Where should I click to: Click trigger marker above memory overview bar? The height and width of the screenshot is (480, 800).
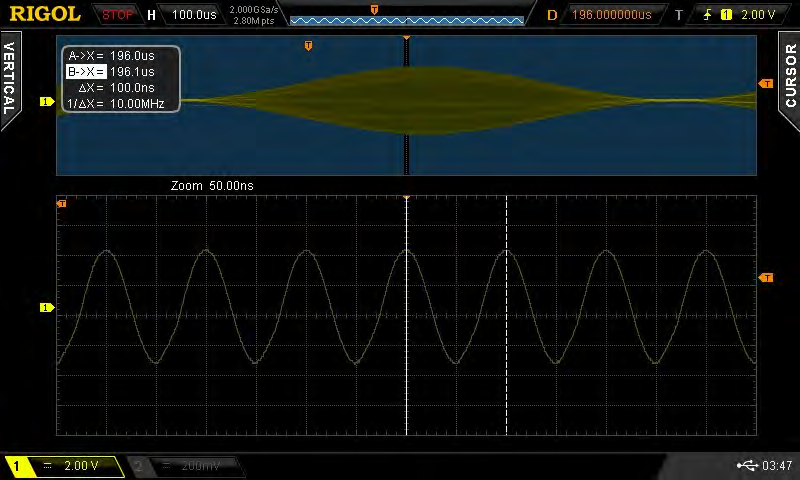pyautogui.click(x=374, y=10)
